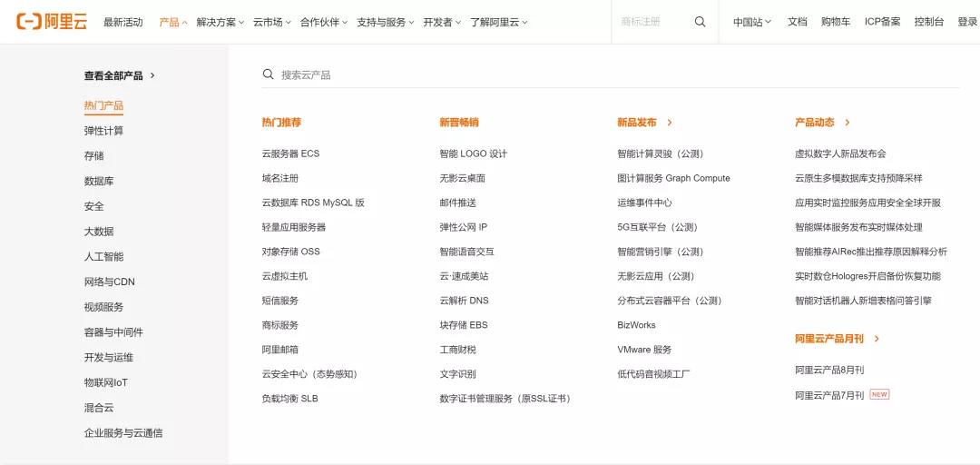Open 购物车 shopping cart
980x465 pixels.
point(836,22)
